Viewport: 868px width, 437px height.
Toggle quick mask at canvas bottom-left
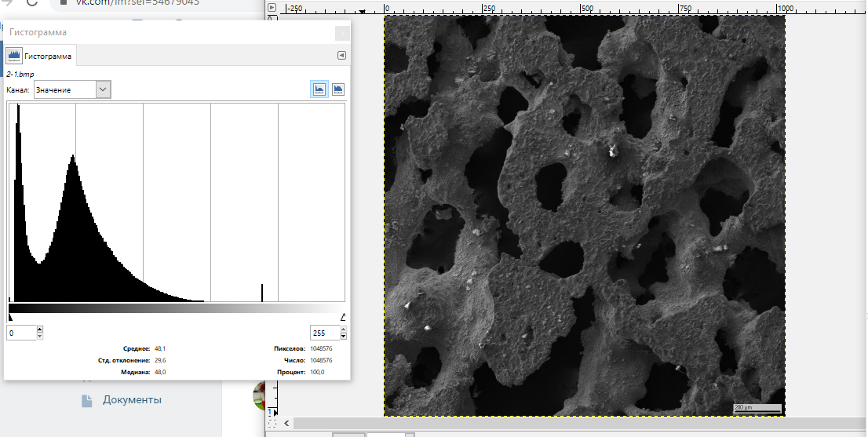[x=272, y=423]
